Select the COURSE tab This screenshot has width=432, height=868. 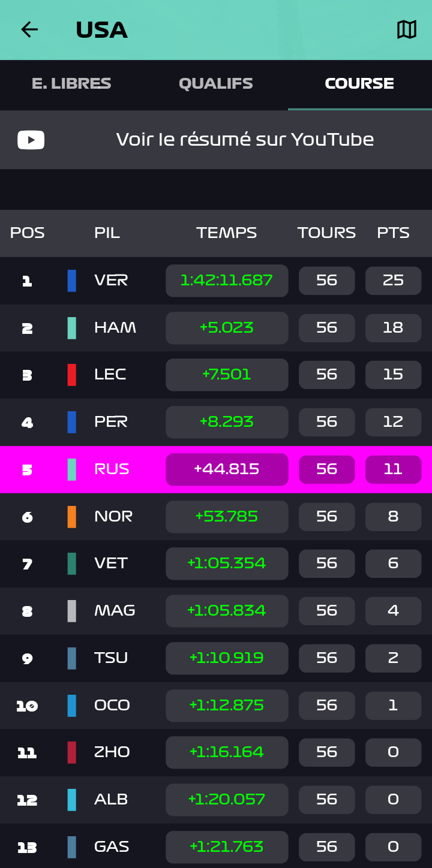click(359, 84)
